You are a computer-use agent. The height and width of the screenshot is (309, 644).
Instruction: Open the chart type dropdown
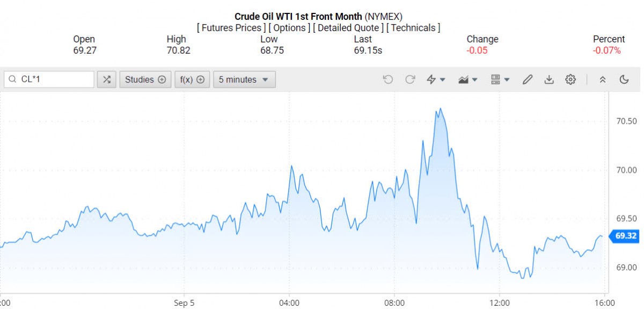pos(469,80)
